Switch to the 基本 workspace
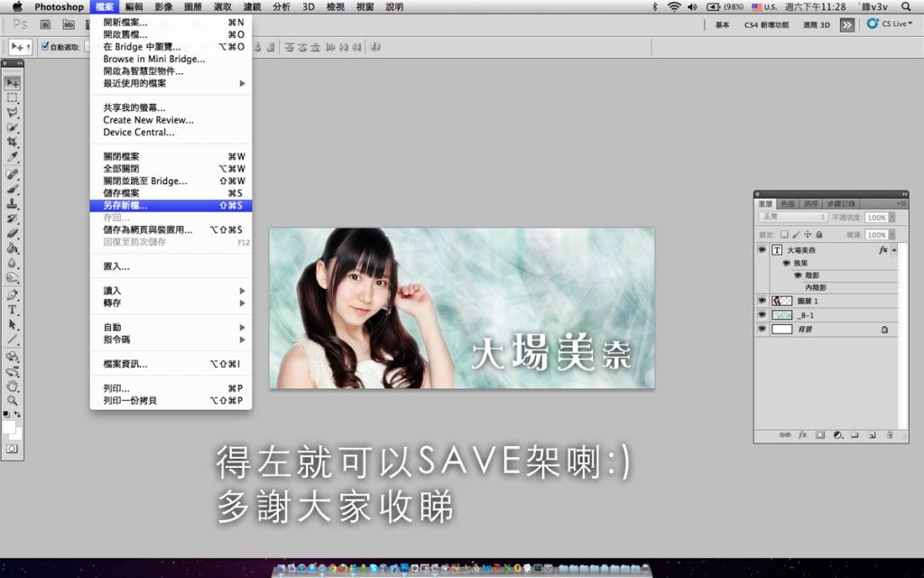Screen dimensions: 924x578 pos(722,25)
